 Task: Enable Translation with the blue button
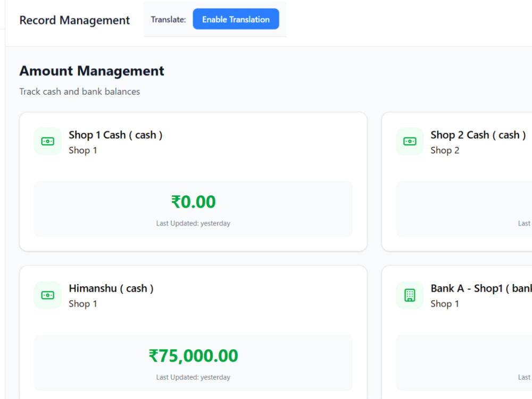point(236,19)
